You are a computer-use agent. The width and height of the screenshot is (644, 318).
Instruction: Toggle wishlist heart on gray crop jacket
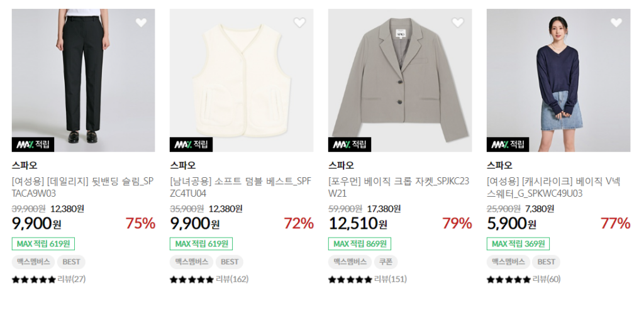tap(458, 23)
